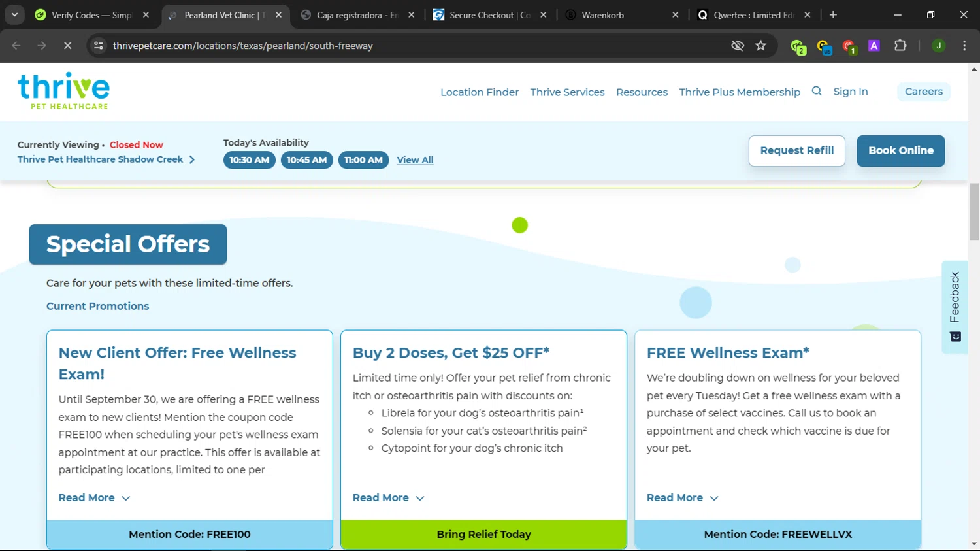Image resolution: width=980 pixels, height=551 pixels.
Task: Click the Closed Now status text
Action: pyautogui.click(x=136, y=145)
